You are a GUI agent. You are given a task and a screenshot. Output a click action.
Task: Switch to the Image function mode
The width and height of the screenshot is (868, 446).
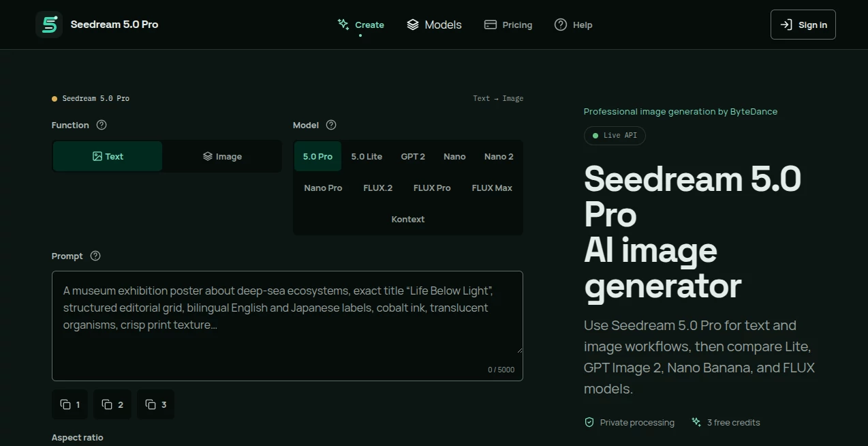click(222, 156)
